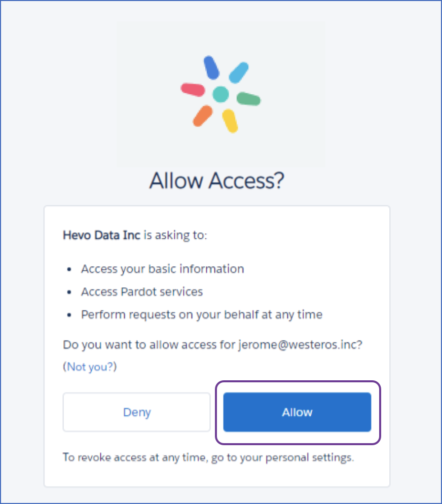This screenshot has width=442, height=504.
Task: Open the Not you? link
Action: (x=90, y=367)
